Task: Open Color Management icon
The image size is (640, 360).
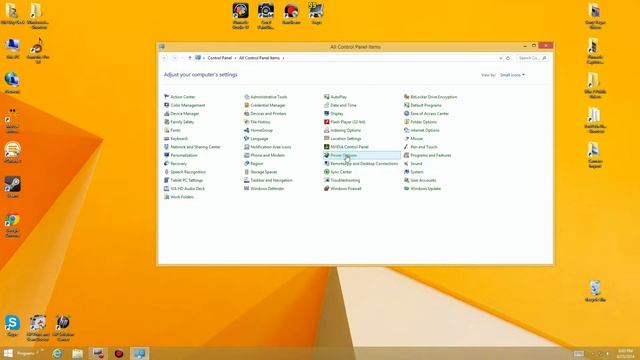Action: [167, 105]
